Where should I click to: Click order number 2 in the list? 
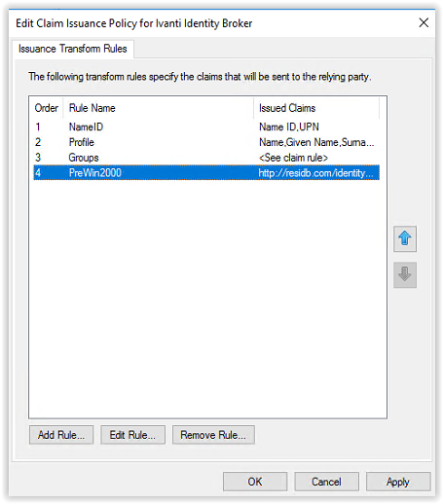pos(38,142)
